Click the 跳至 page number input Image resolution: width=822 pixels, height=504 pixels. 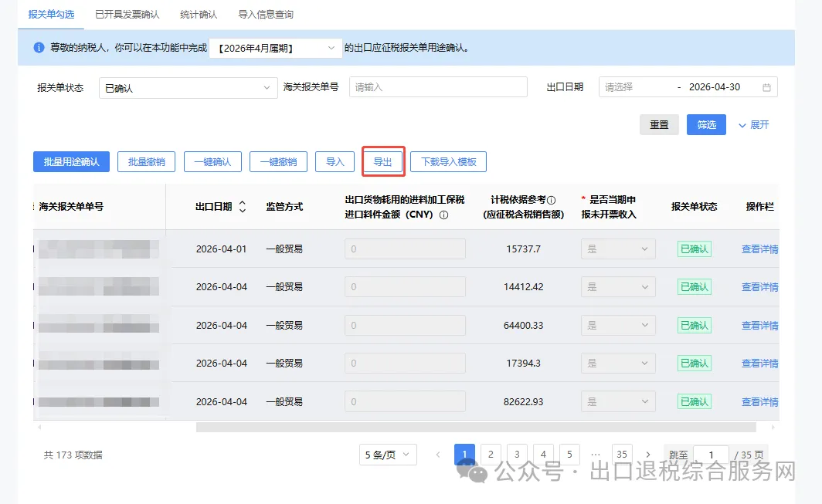click(711, 455)
